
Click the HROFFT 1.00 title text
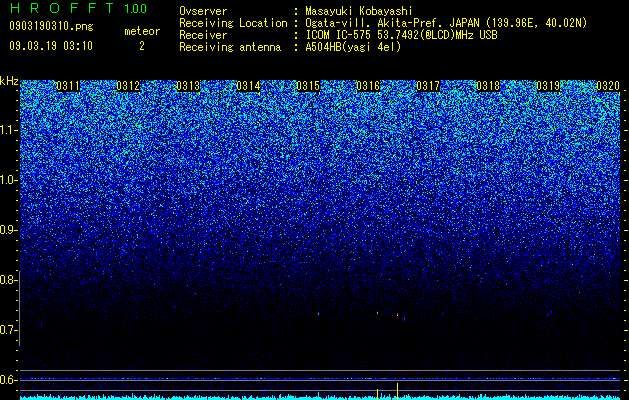[78, 8]
